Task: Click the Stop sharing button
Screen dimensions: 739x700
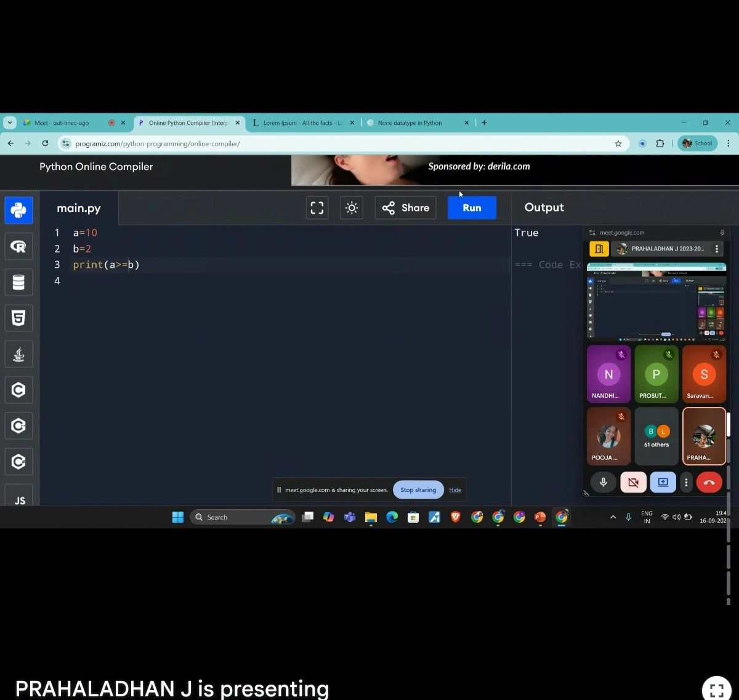Action: [418, 490]
